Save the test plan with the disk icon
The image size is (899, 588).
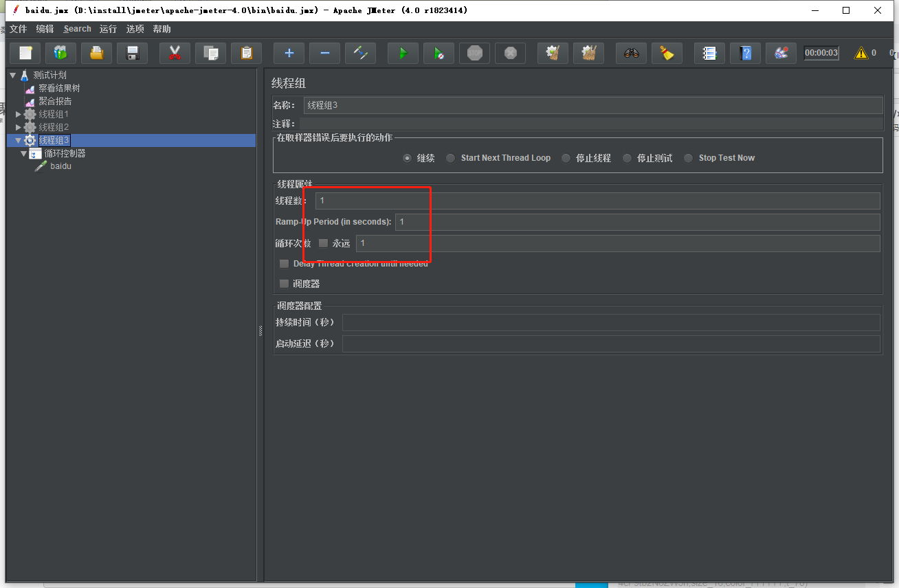click(133, 53)
